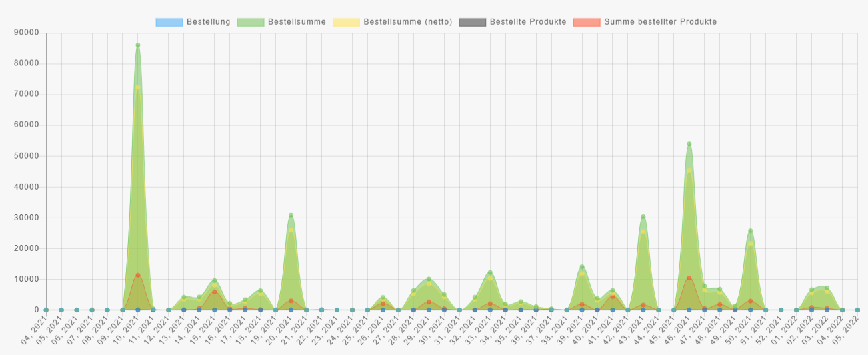Toggle Summe bestellter Produkte legend text

click(660, 22)
